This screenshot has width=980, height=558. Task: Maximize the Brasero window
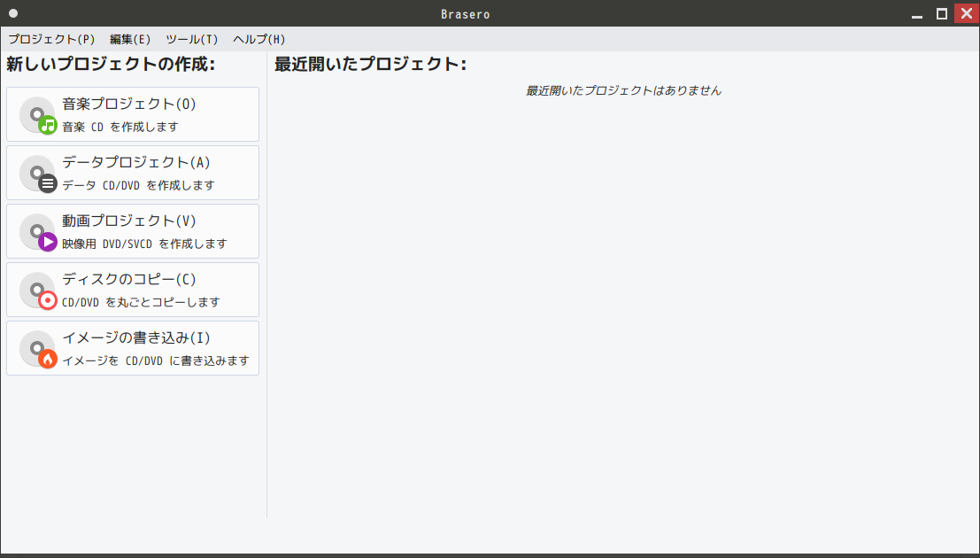point(941,14)
